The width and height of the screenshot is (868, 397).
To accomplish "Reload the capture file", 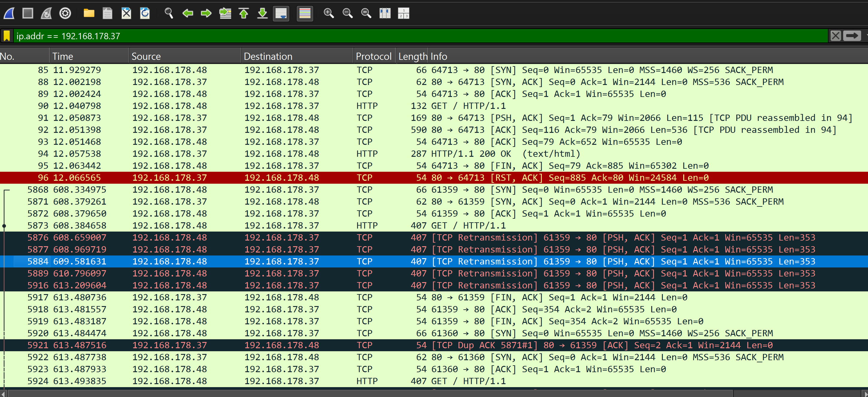I will click(145, 13).
